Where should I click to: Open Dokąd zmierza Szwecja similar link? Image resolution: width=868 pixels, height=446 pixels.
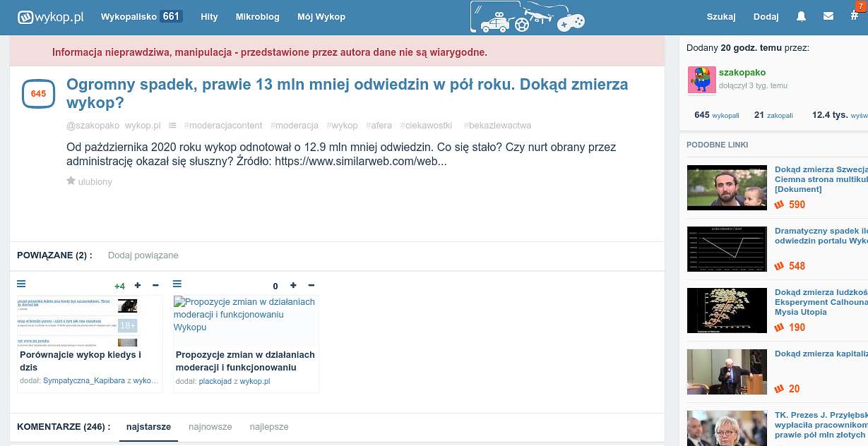click(x=821, y=179)
